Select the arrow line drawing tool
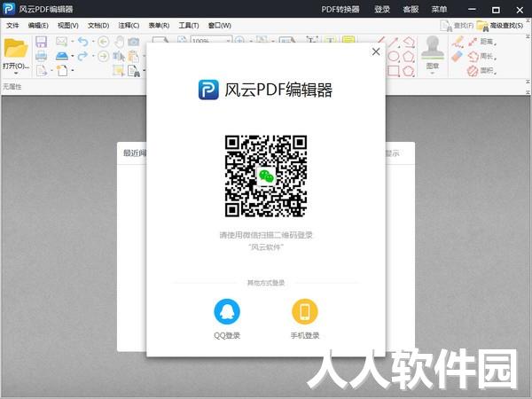 (393, 42)
